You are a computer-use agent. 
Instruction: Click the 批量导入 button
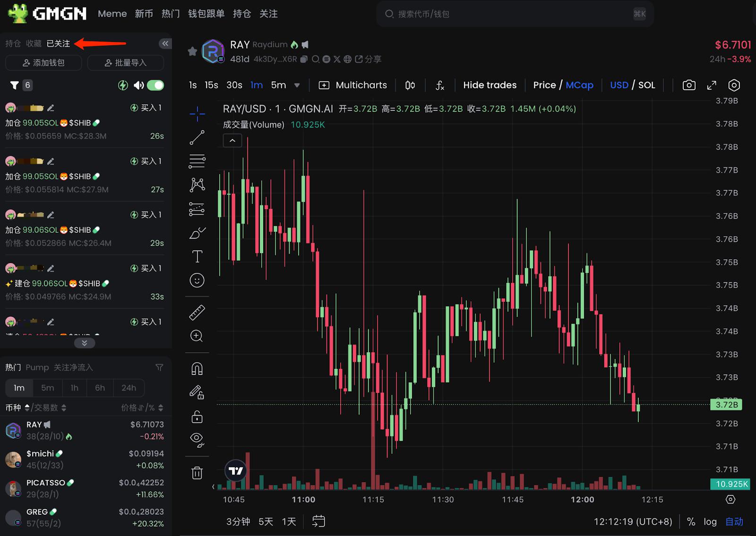[126, 63]
